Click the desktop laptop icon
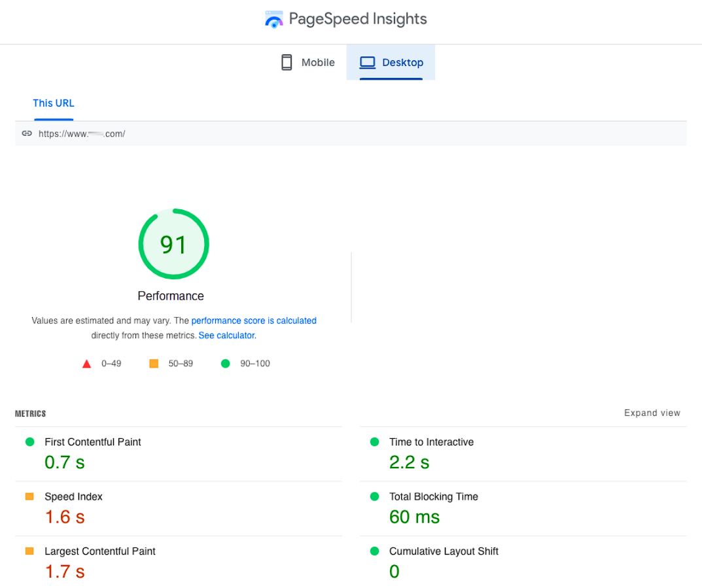 pos(368,63)
